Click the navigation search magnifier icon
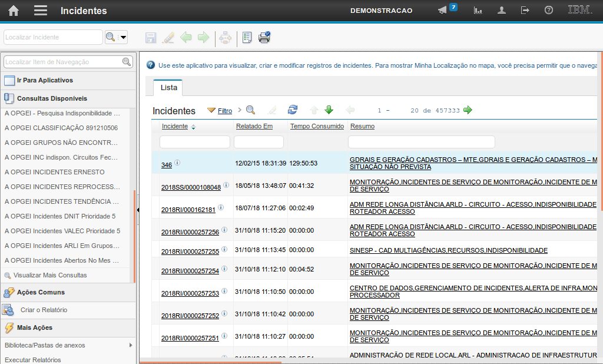Image resolution: width=603 pixels, height=364 pixels. (x=126, y=62)
